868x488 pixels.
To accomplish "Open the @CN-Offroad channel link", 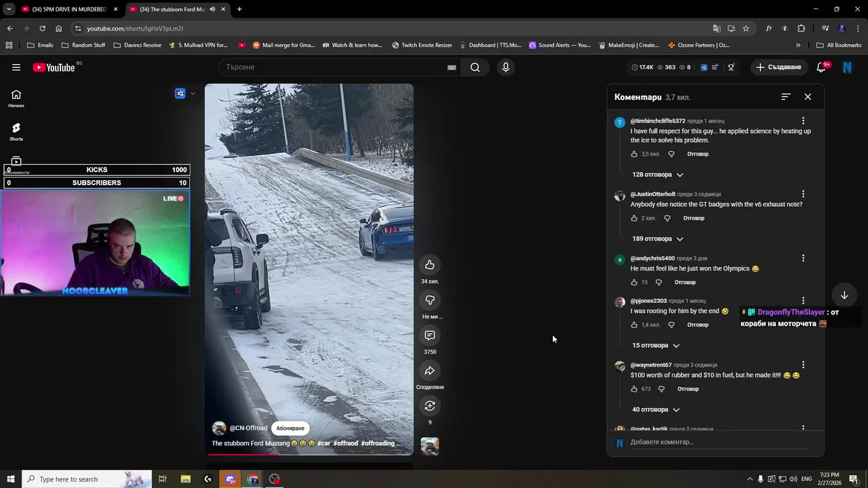I will coord(248,428).
